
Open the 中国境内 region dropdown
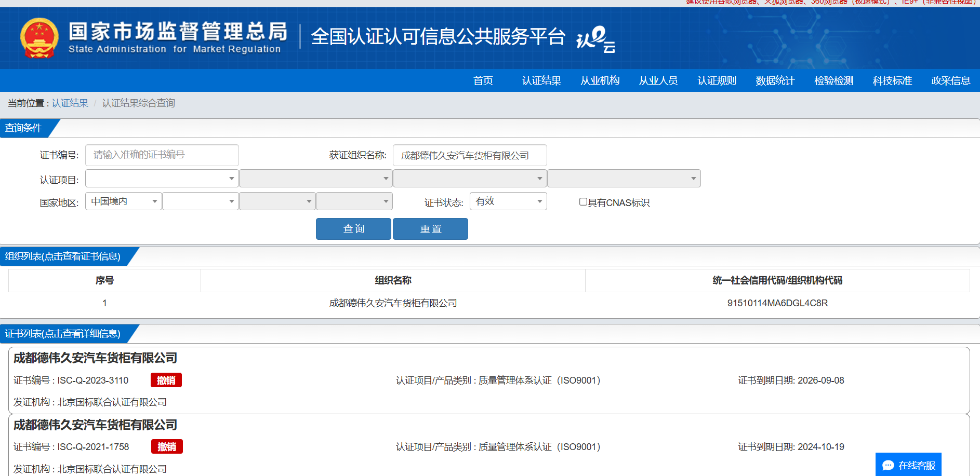pos(124,201)
